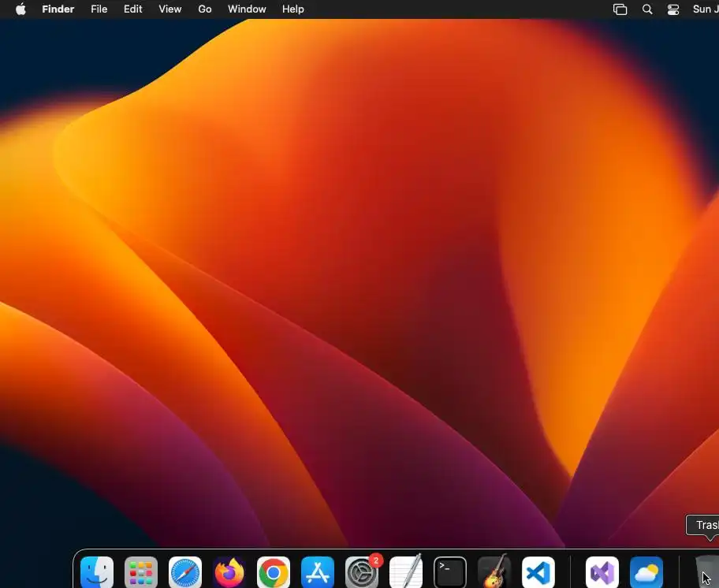Screen dimensions: 719x588
Task: Open the Weather app from the Dock
Action: 646,572
